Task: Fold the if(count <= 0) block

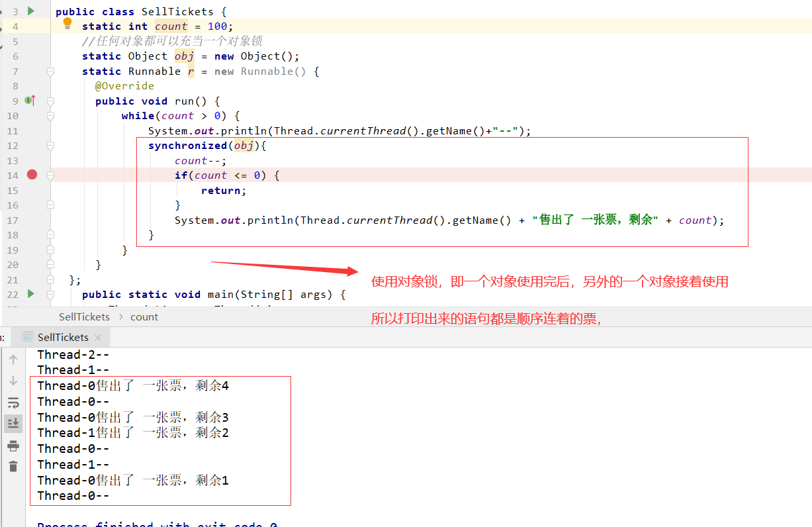Action: (50, 175)
